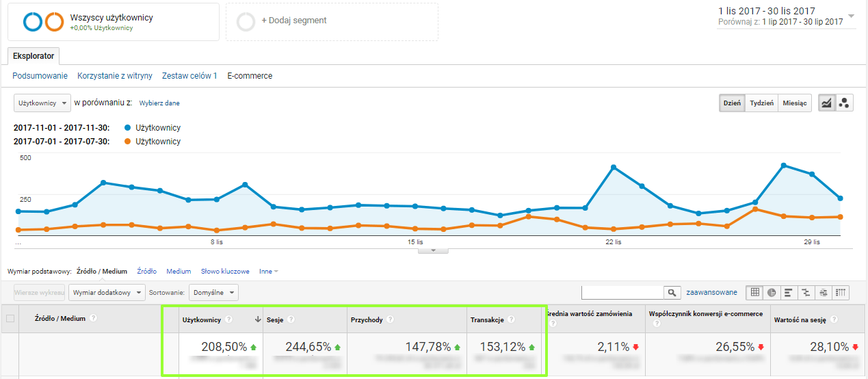The height and width of the screenshot is (379, 868).
Task: Open the Domyślne sorting dropdown
Action: (213, 293)
